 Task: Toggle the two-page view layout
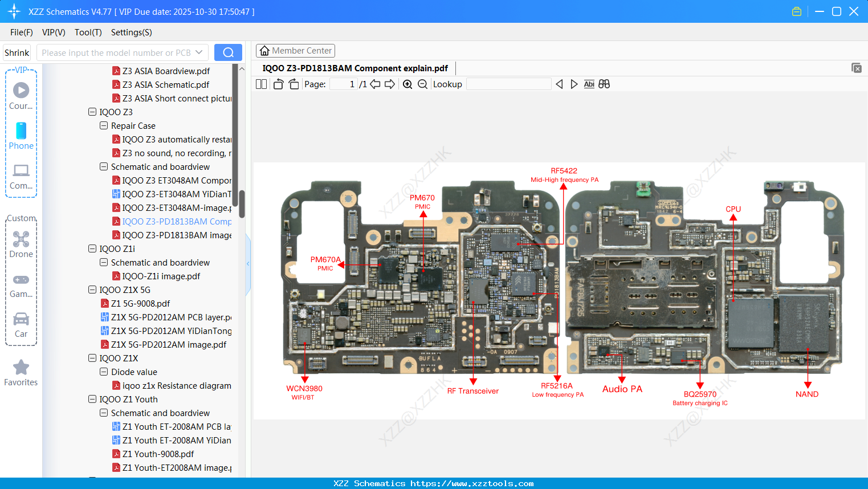260,84
